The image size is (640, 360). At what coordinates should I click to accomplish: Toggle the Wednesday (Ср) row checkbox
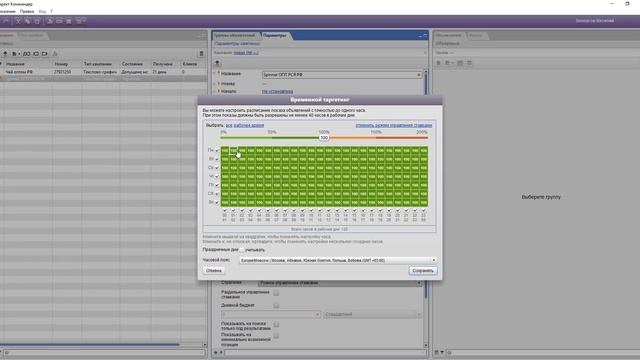tap(217, 168)
